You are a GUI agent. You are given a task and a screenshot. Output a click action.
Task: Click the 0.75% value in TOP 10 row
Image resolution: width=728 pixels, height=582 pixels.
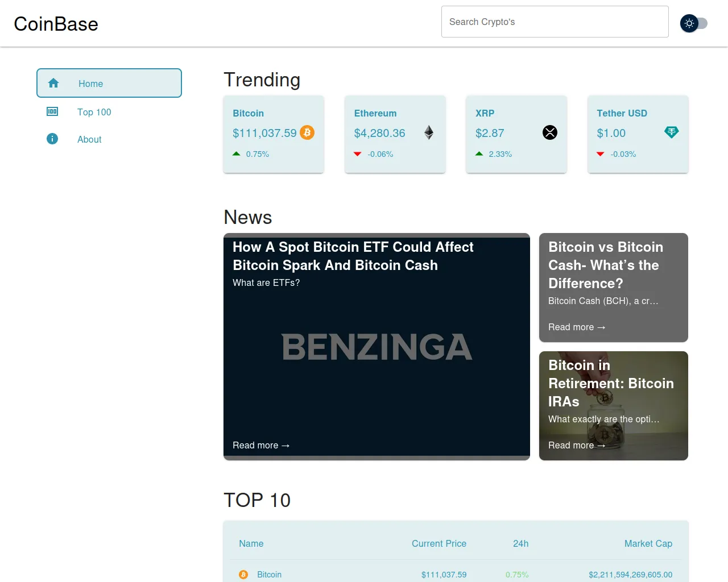pyautogui.click(x=517, y=575)
